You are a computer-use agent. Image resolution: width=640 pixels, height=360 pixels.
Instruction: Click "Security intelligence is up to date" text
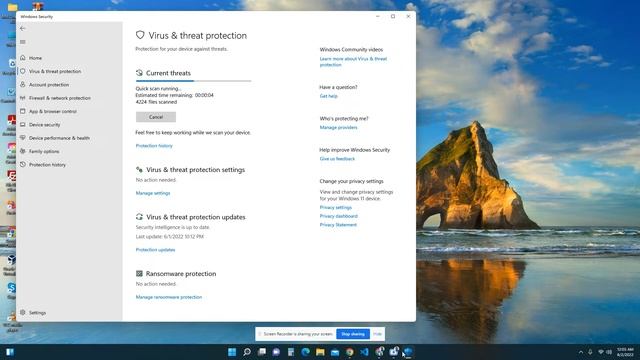click(x=173, y=227)
